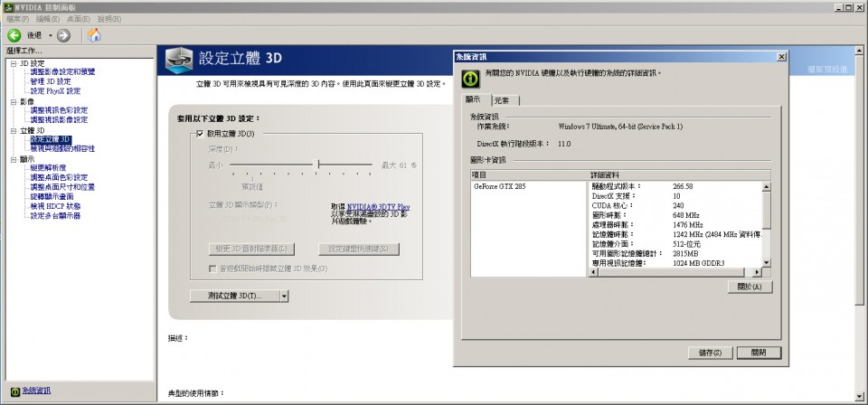Select 設定多台顯示器 tree item
This screenshot has height=405, width=868.
tap(55, 216)
